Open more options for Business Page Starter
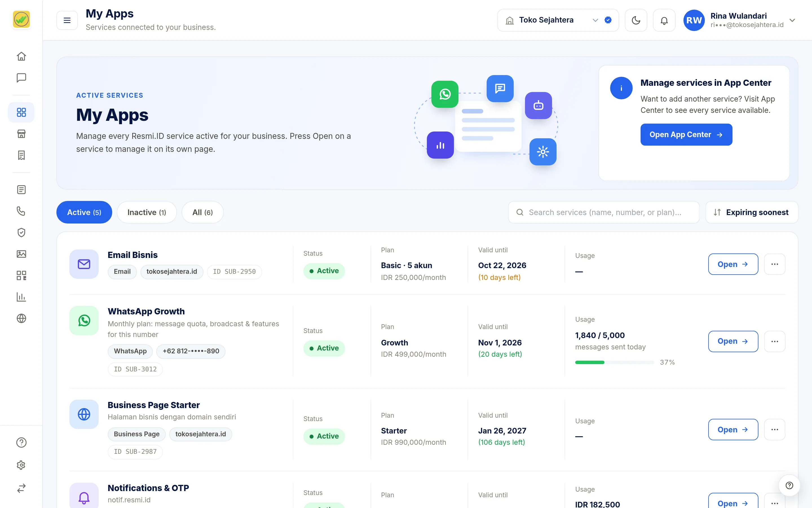Image resolution: width=812 pixels, height=508 pixels. [775, 429]
